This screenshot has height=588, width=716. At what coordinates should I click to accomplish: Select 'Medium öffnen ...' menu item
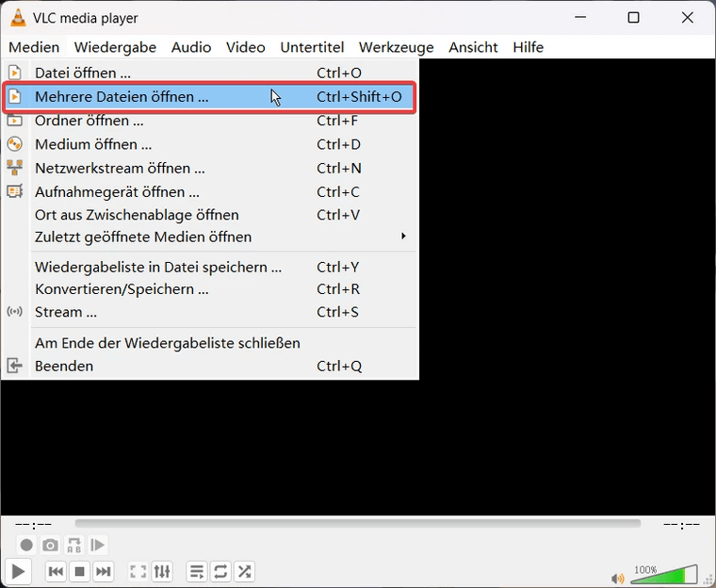point(209,144)
